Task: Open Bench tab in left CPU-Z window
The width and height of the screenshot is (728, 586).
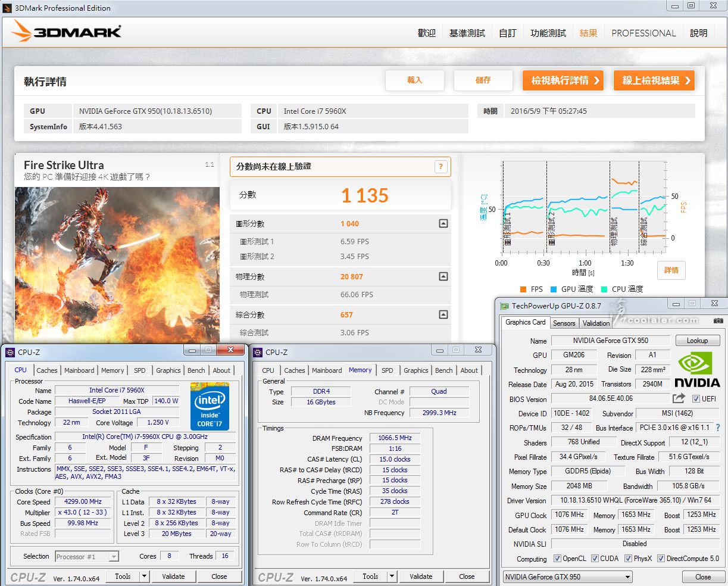Action: click(x=196, y=370)
